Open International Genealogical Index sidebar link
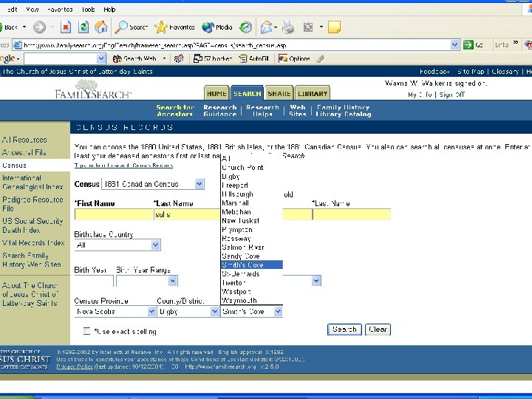Viewport: 532px width, 399px height. coord(33,183)
